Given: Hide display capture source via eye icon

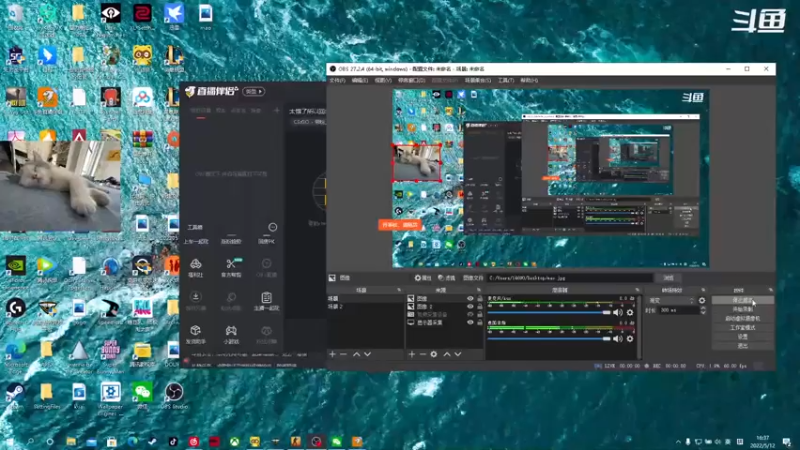Looking at the screenshot, I should (470, 322).
